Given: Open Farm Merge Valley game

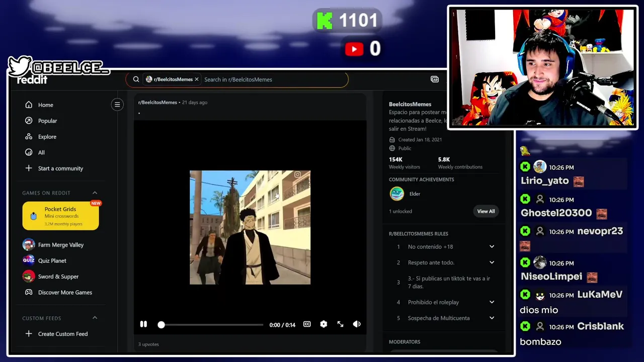Looking at the screenshot, I should coord(60,245).
